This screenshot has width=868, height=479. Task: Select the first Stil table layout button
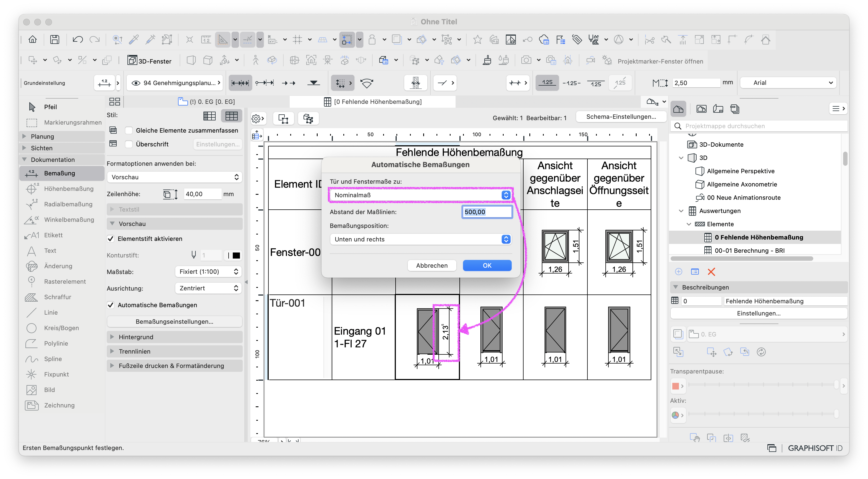210,116
